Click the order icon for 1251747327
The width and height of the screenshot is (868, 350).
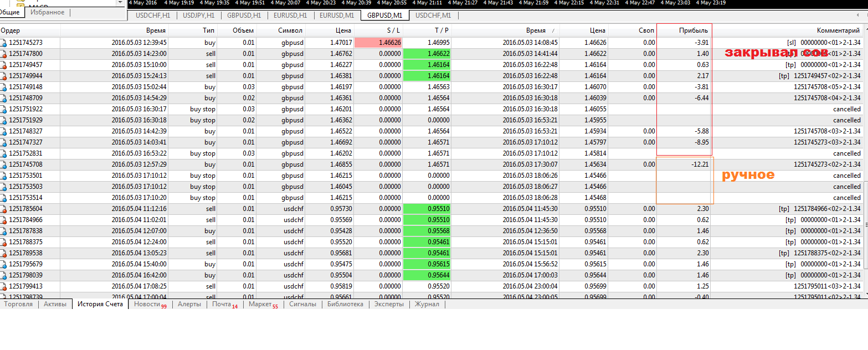(4, 142)
